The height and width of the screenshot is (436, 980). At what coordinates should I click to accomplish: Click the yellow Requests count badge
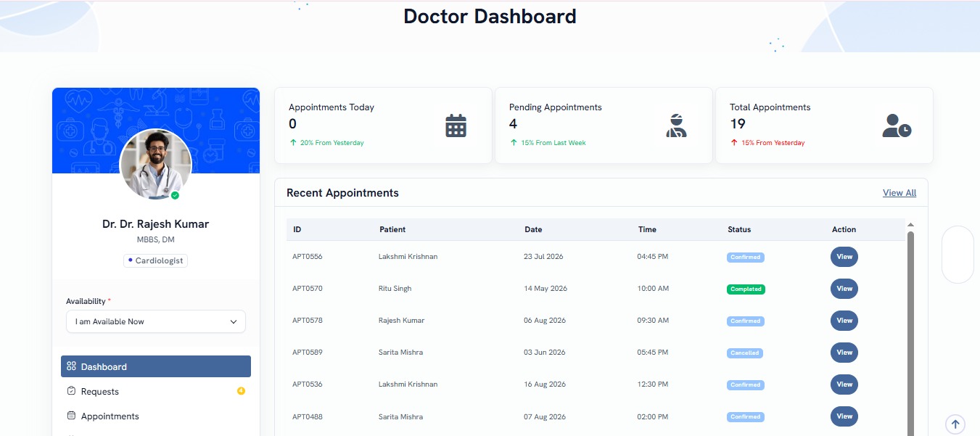[241, 391]
